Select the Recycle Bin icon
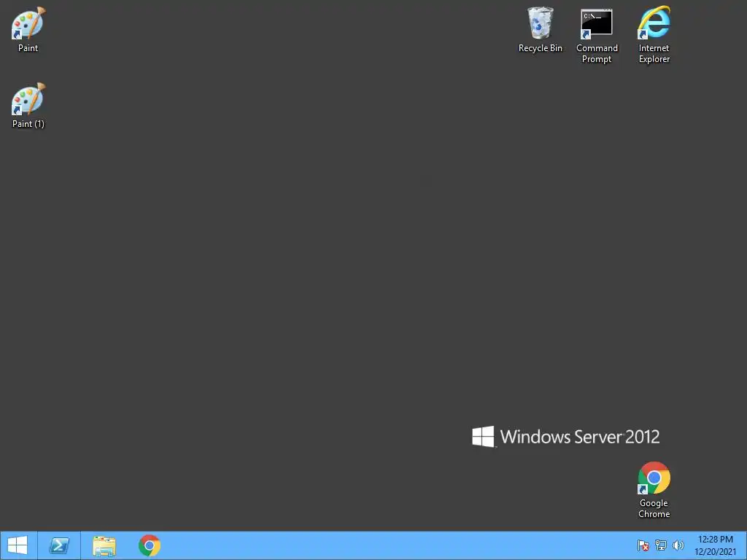The height and width of the screenshot is (560, 747). (541, 29)
